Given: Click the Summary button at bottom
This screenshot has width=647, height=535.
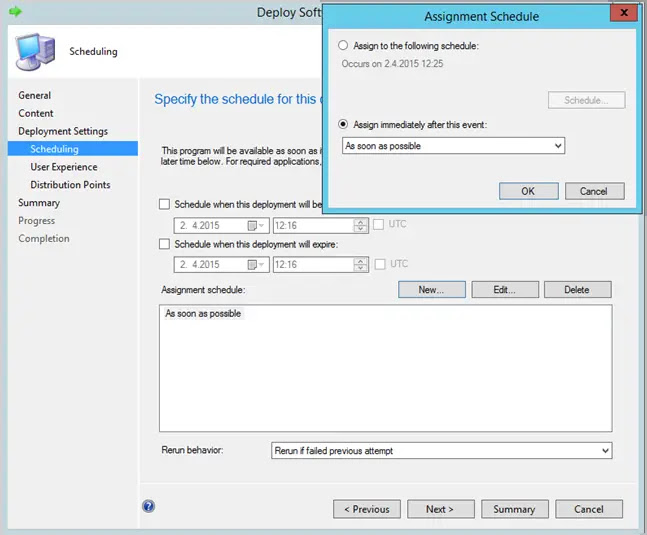Looking at the screenshot, I should (515, 509).
